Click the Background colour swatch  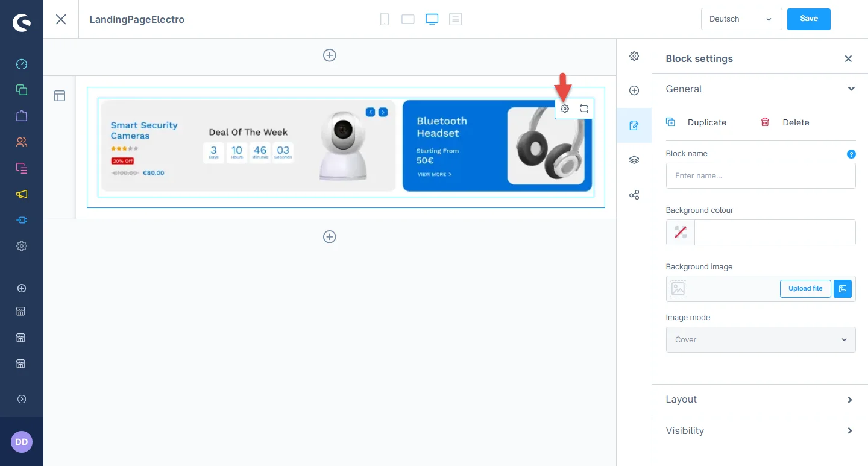681,233
